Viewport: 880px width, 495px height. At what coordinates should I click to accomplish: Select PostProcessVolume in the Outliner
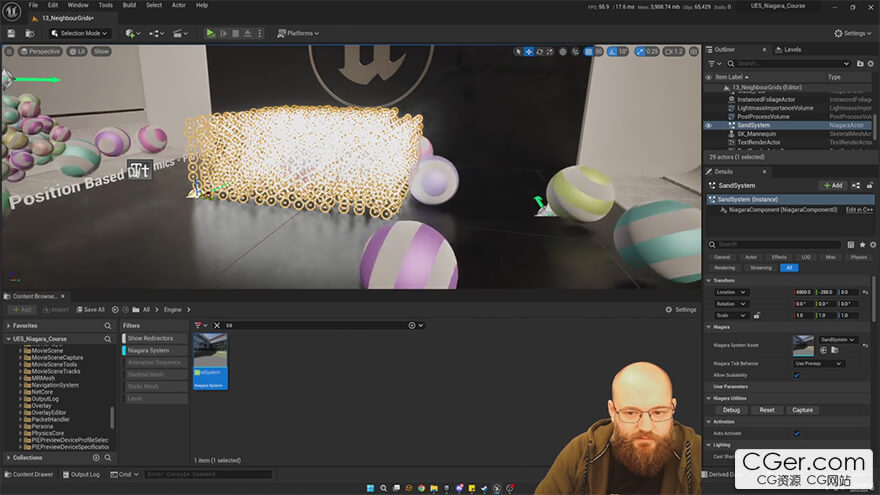(x=763, y=117)
